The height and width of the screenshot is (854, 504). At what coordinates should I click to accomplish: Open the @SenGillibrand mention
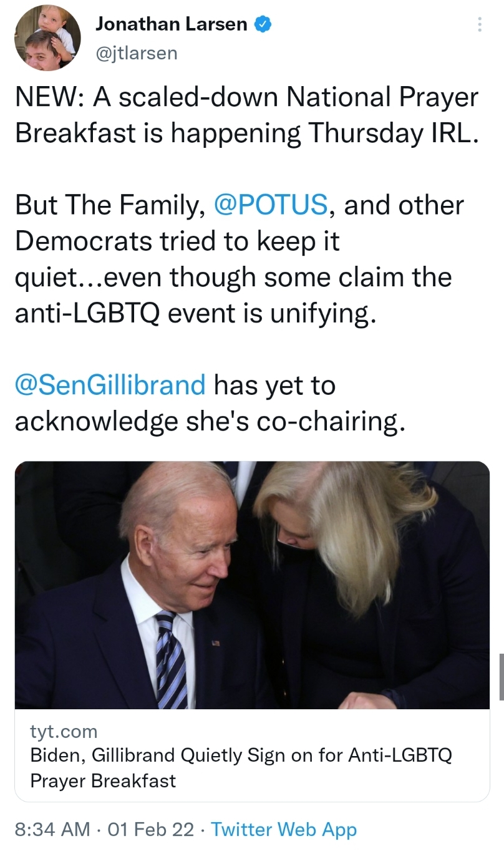tap(110, 385)
